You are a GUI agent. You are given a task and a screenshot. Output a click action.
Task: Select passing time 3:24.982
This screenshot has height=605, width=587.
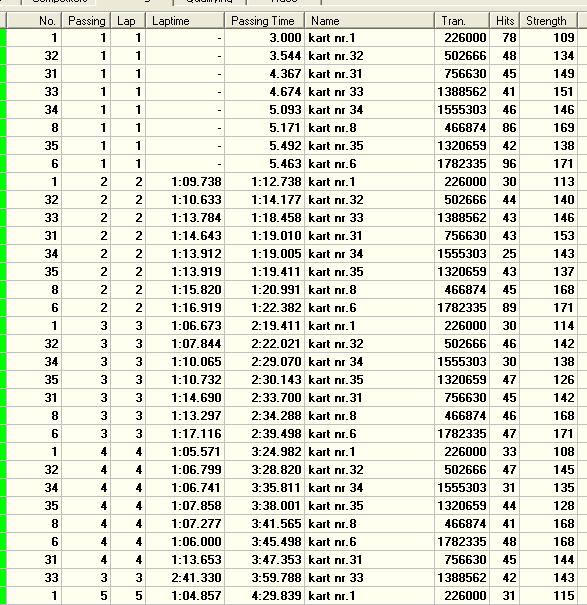264,452
